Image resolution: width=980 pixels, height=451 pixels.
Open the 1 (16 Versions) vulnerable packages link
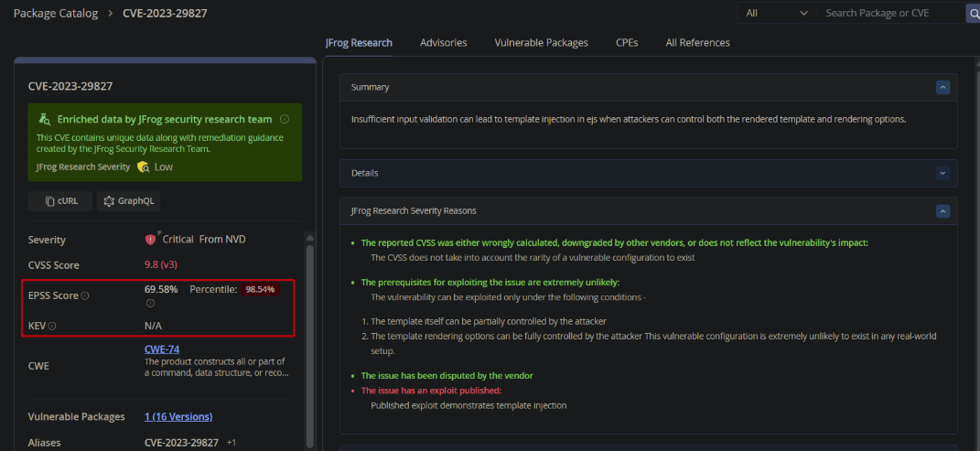tap(178, 416)
